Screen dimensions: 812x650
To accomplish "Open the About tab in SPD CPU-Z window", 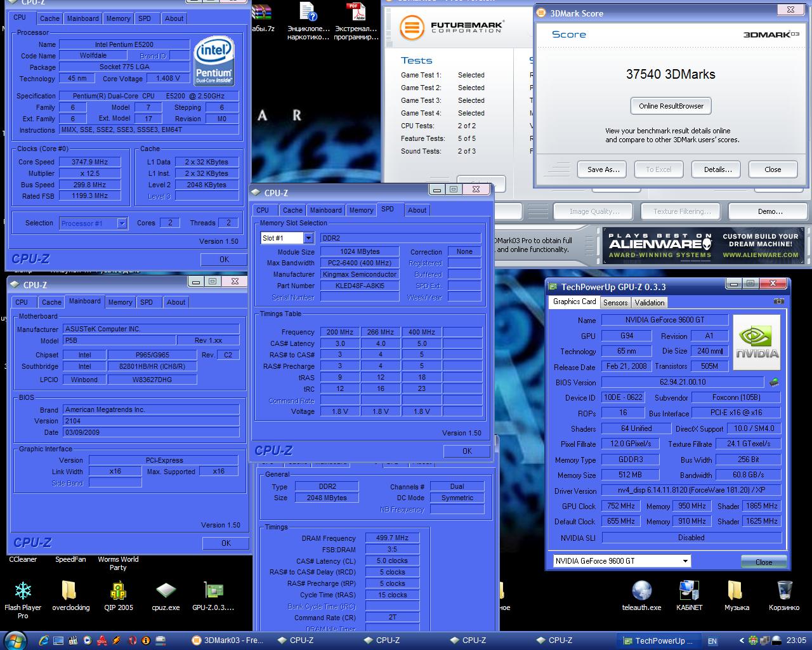I will (417, 210).
